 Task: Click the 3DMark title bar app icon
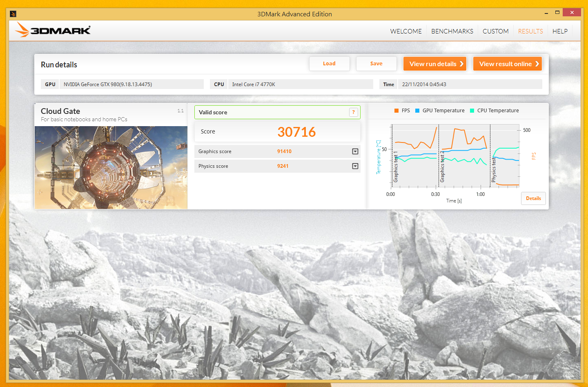tap(13, 14)
